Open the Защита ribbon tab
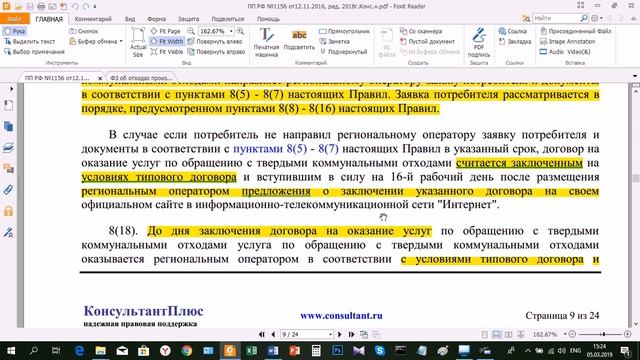The image size is (640, 360). click(x=189, y=19)
